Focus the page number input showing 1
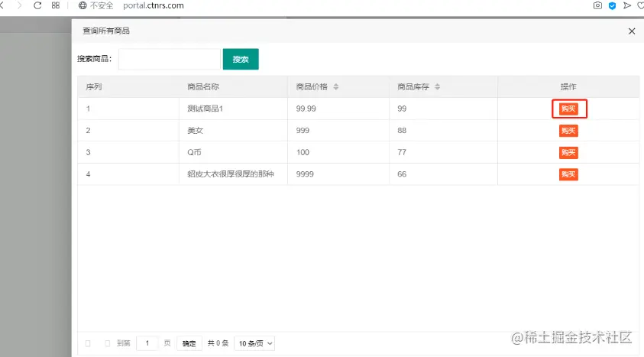 tap(147, 343)
